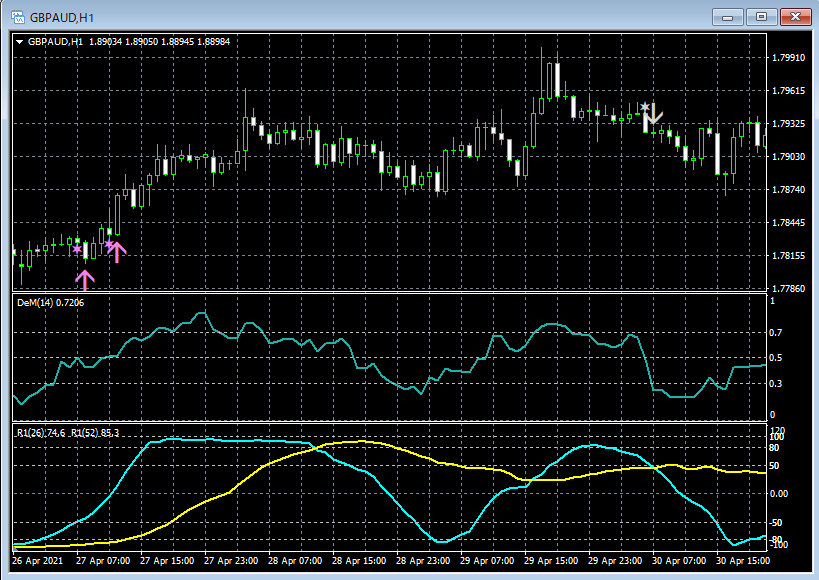Click the white down-arrow sell signal
This screenshot has width=819, height=580.
click(654, 117)
